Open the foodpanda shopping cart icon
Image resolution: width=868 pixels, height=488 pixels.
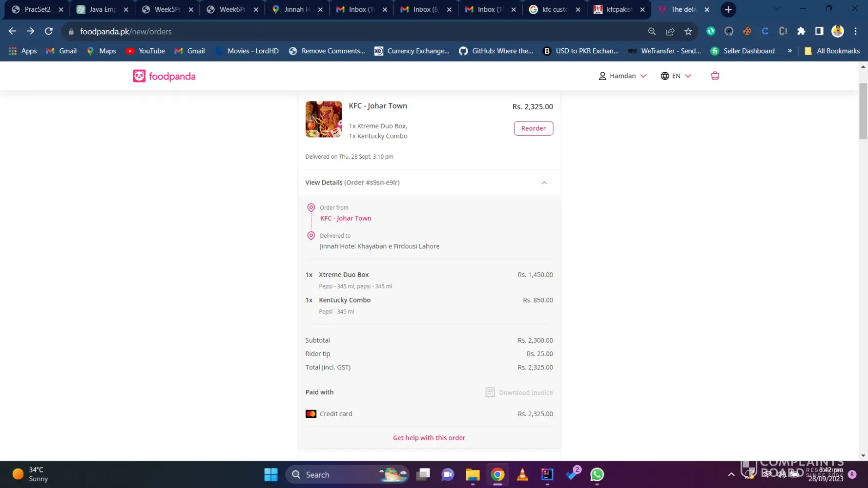coord(715,76)
